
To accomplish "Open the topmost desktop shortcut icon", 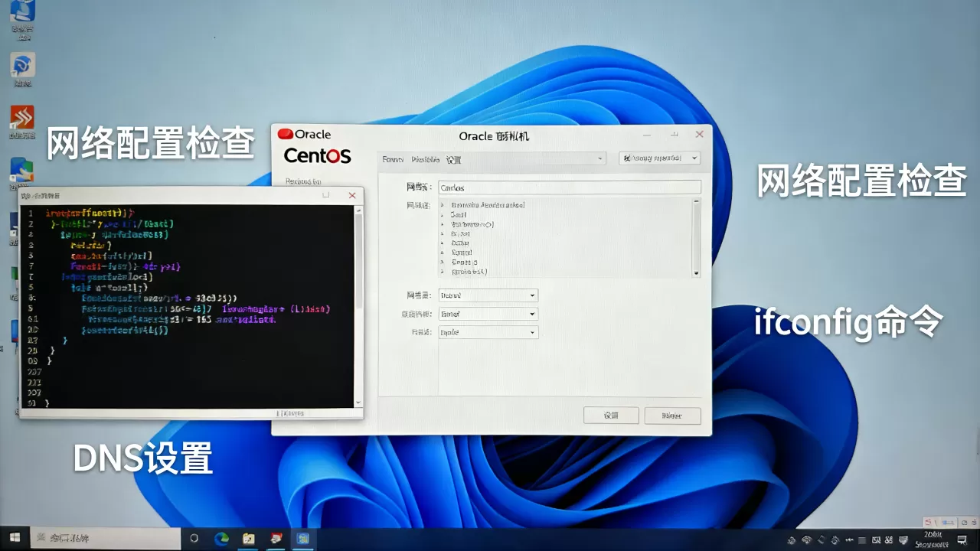I will [23, 11].
